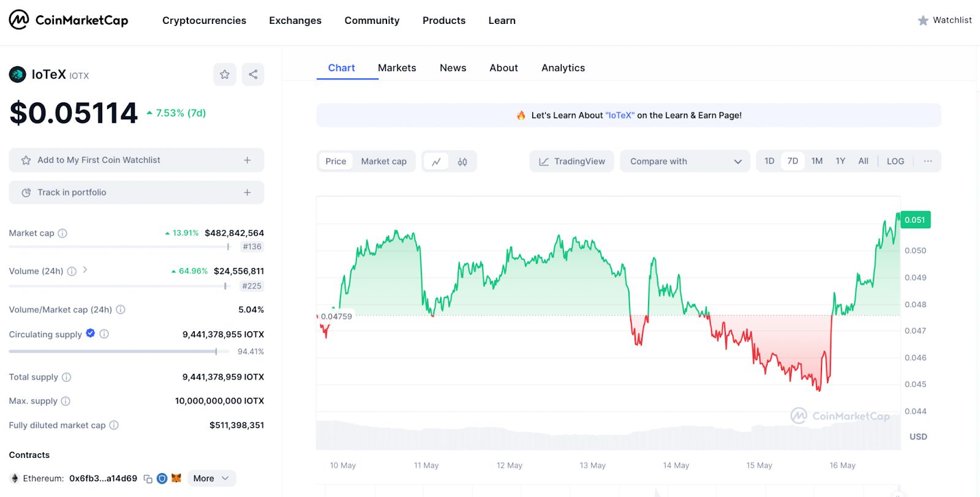Click the CoinMarketCap logo

(x=69, y=20)
